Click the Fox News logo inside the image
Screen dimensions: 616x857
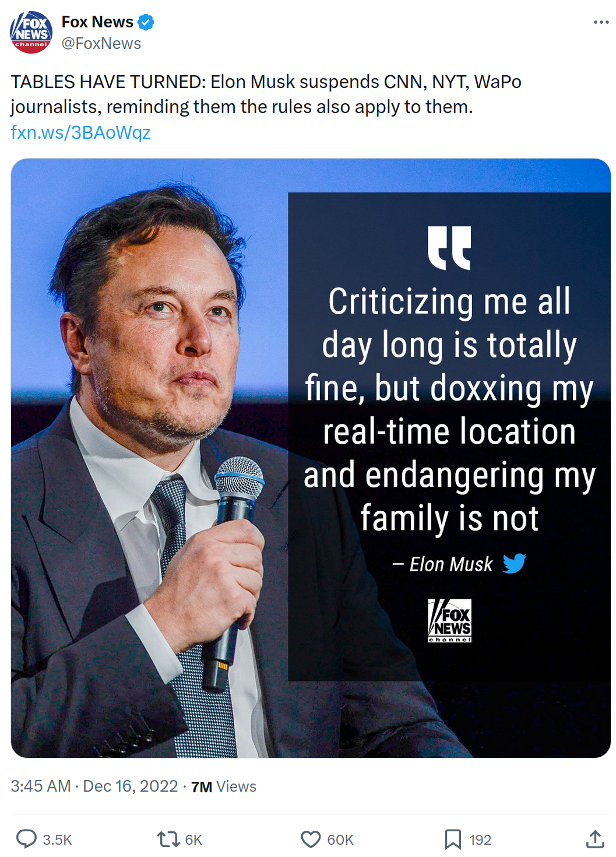tap(449, 620)
